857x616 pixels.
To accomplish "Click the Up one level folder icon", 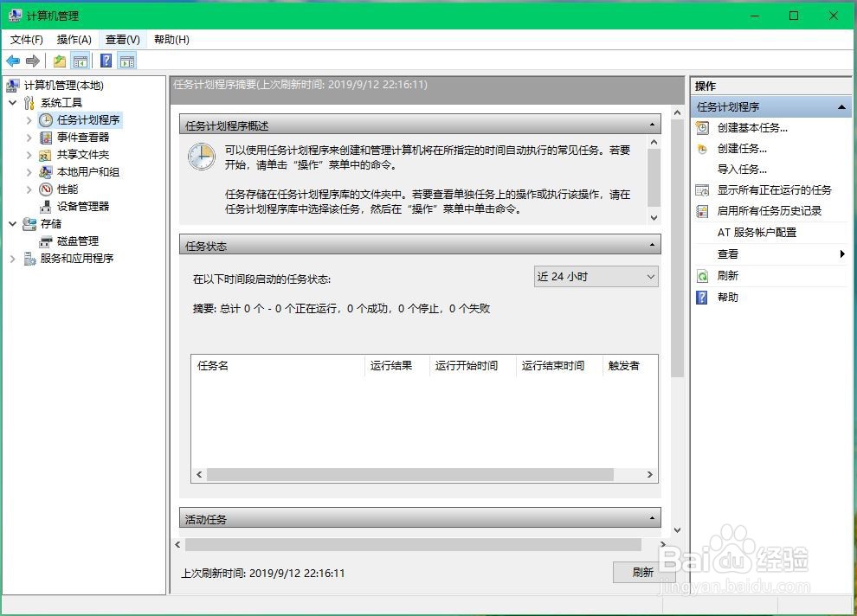I will click(x=60, y=61).
